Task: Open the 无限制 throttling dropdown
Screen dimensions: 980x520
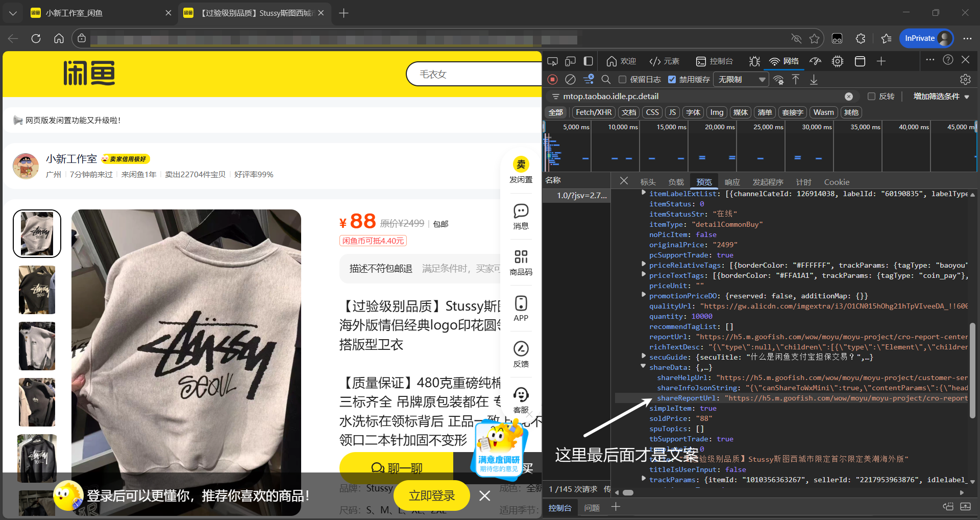Action: (x=740, y=79)
